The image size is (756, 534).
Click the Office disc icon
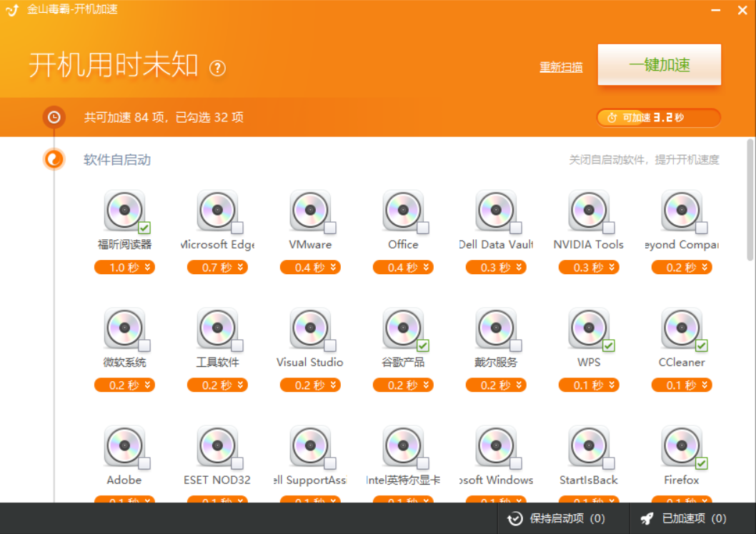(x=403, y=211)
